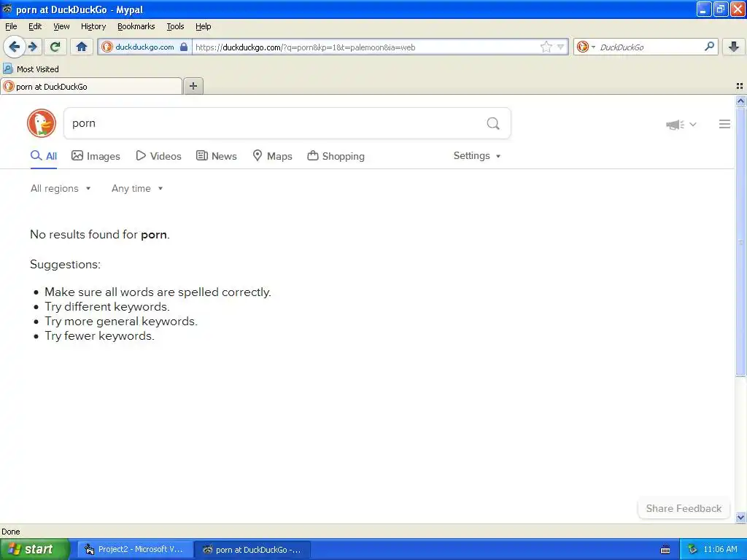Choose search engine via DuckDuckGo icon dropdown
The width and height of the screenshot is (747, 560).
coord(586,47)
